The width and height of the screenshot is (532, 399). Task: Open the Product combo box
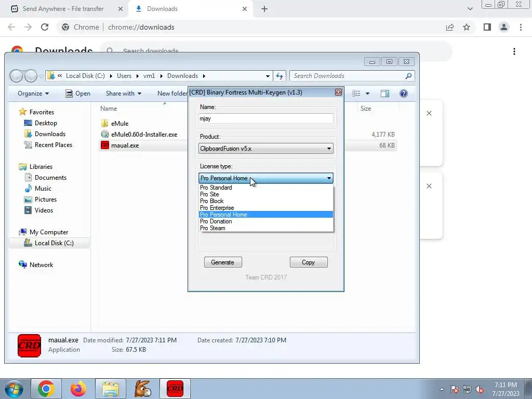[x=265, y=148]
